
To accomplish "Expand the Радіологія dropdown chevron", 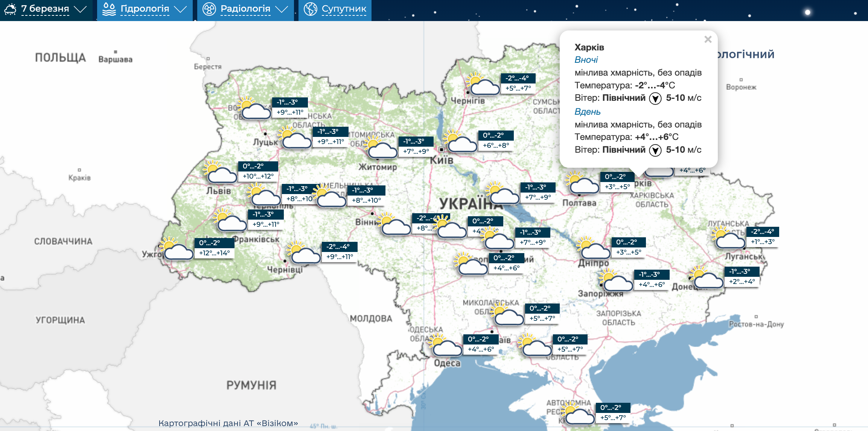I will (x=282, y=9).
